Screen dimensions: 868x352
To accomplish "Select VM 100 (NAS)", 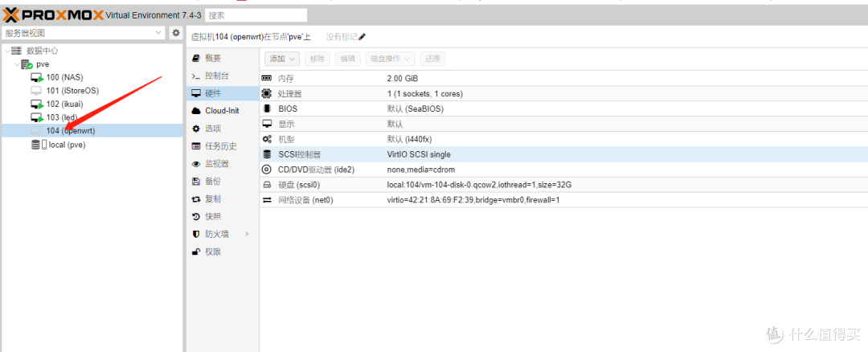I will pos(65,77).
